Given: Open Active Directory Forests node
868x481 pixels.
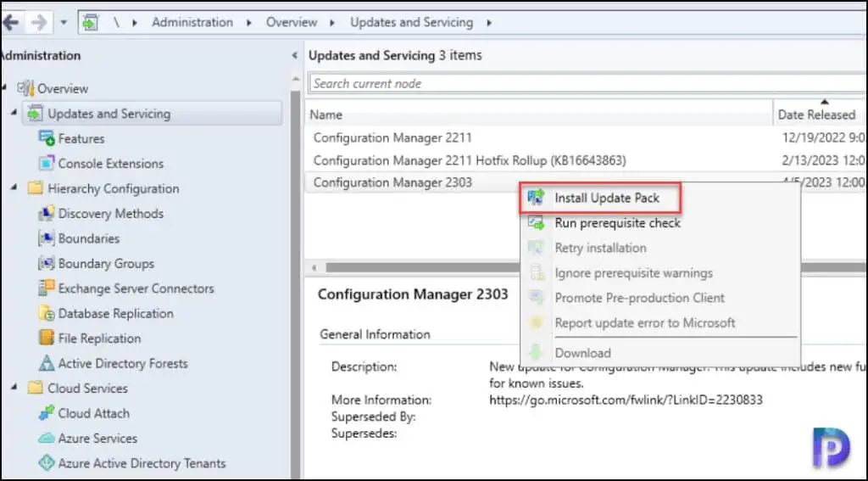Looking at the screenshot, I should point(123,364).
